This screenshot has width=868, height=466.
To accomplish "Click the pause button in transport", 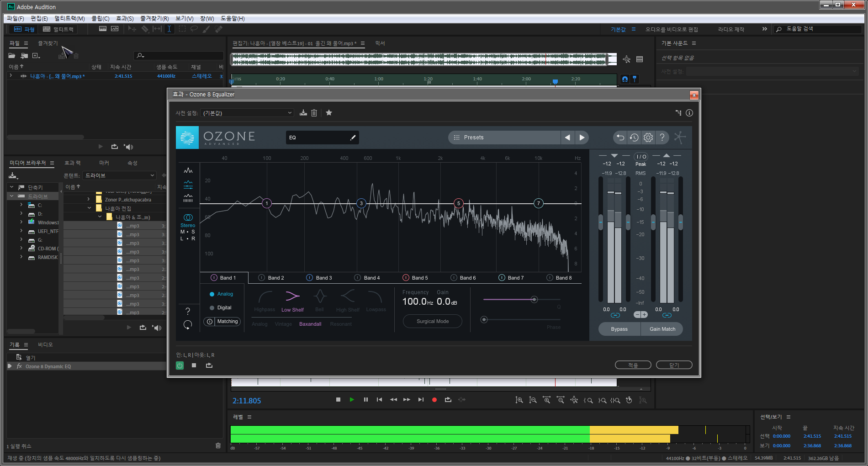I will click(366, 400).
